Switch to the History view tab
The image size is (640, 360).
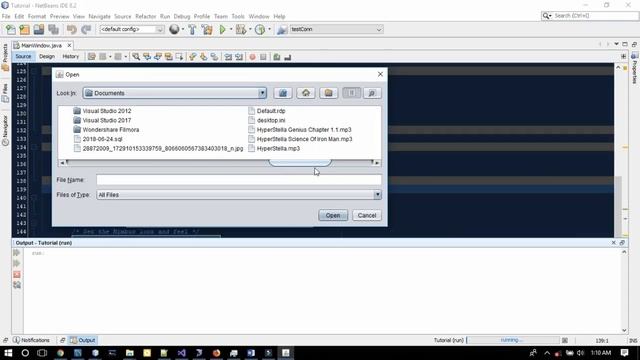[71, 56]
